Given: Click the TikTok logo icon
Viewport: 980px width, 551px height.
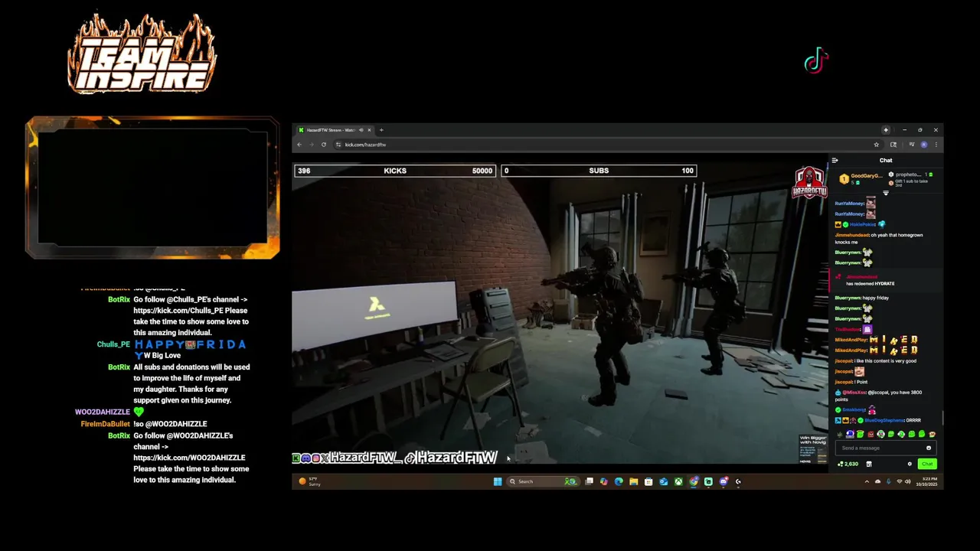Looking at the screenshot, I should click(x=816, y=60).
